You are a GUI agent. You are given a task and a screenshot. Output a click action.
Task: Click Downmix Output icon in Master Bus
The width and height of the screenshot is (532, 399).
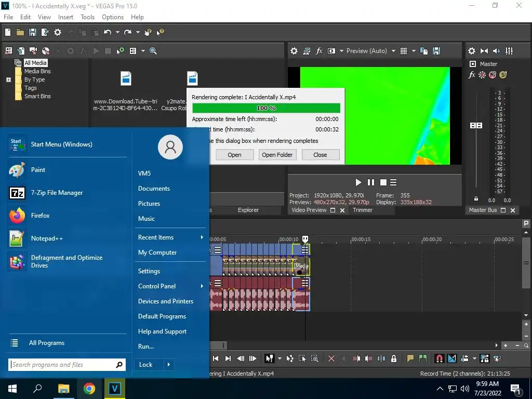click(484, 51)
